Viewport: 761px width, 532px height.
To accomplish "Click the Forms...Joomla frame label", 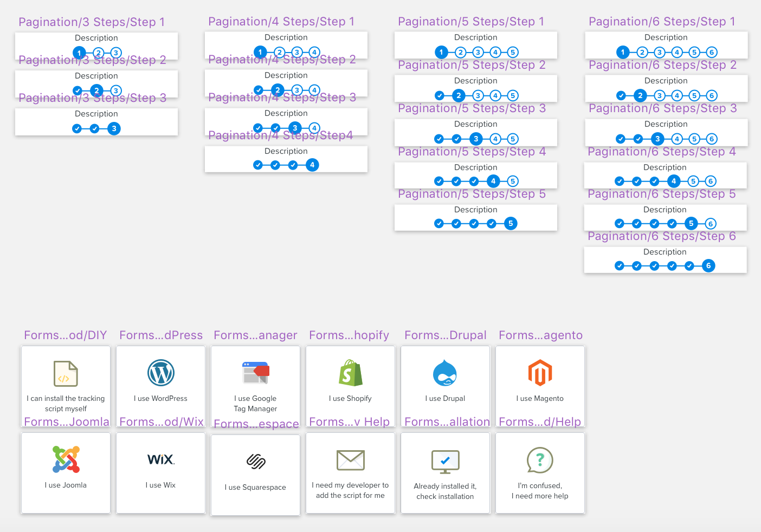I will point(67,422).
